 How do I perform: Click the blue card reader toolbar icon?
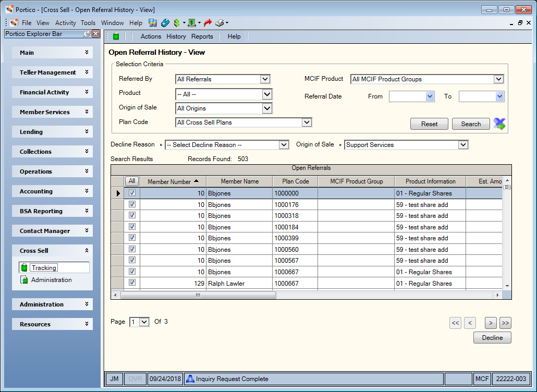(x=165, y=23)
